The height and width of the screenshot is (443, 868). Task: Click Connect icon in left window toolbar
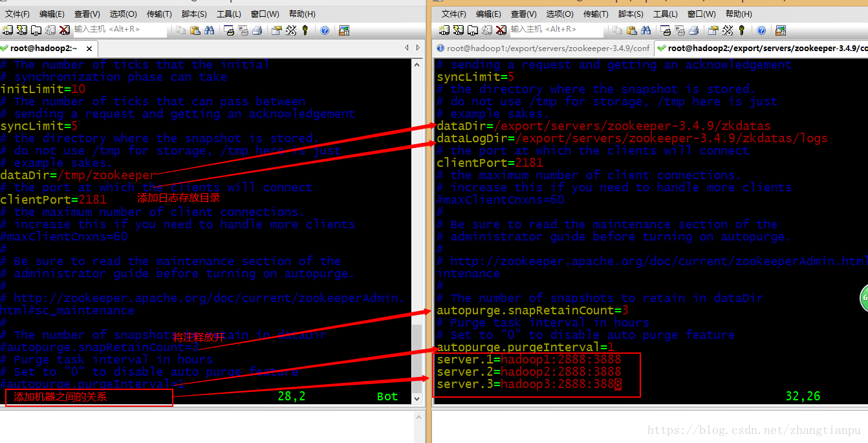coord(6,30)
